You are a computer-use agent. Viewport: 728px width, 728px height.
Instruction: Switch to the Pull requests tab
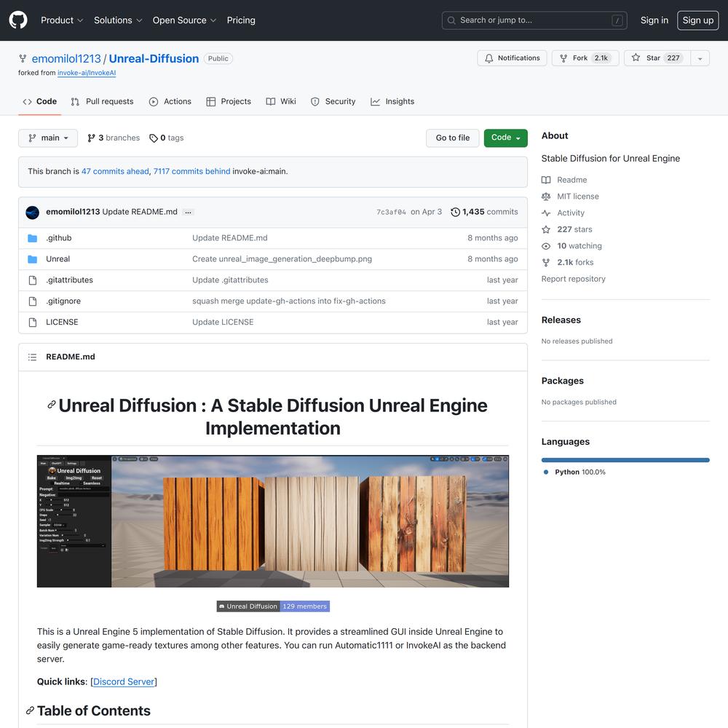tap(102, 102)
